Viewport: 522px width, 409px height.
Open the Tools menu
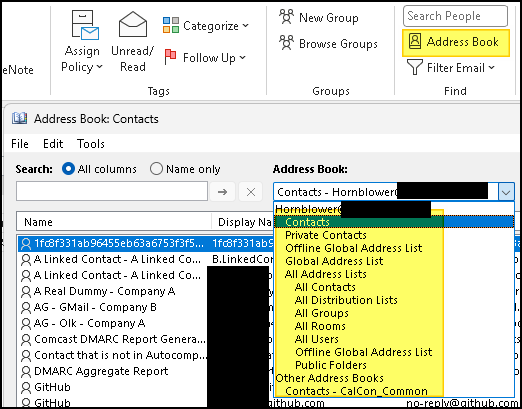[91, 144]
